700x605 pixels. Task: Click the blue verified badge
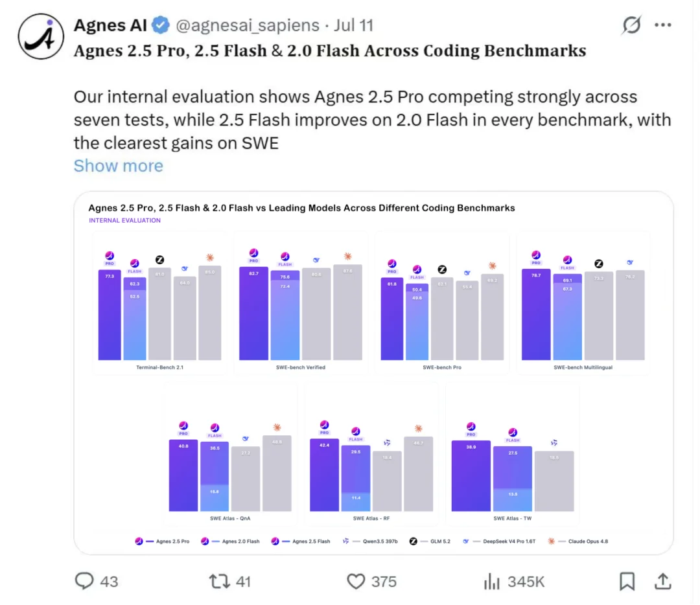tap(161, 25)
